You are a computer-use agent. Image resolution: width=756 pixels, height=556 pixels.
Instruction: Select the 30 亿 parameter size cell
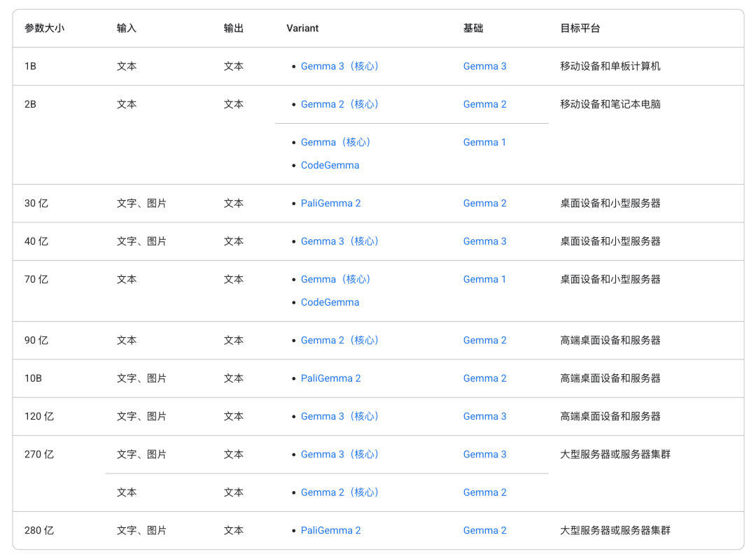point(36,204)
